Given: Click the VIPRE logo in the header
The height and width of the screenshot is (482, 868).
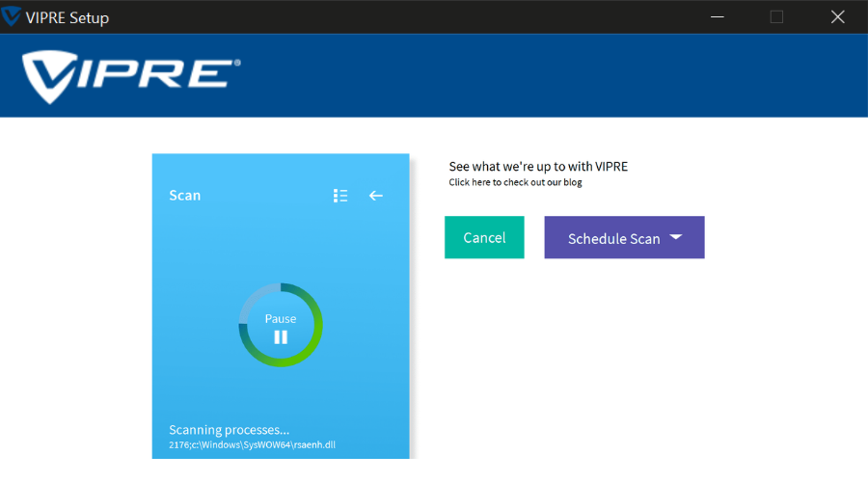Looking at the screenshot, I should 131,76.
